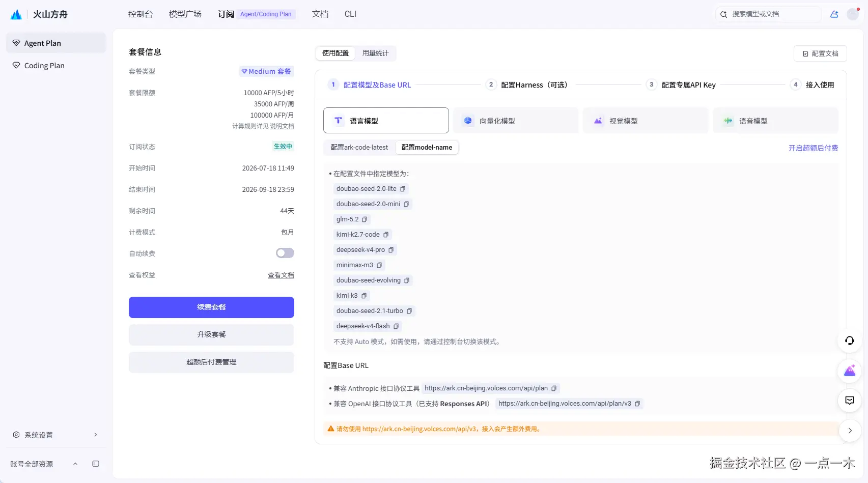Select the 语言模型 card
The width and height of the screenshot is (868, 483).
pyautogui.click(x=386, y=121)
